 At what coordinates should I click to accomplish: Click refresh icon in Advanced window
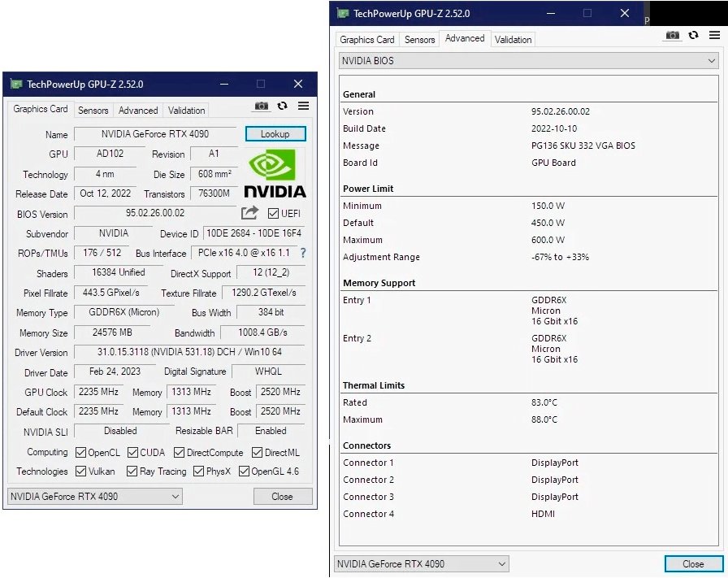click(693, 35)
